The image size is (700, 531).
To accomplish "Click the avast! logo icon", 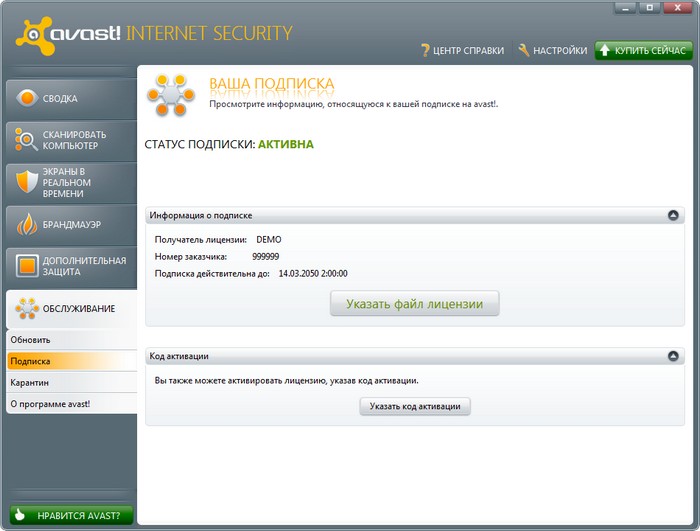I will point(34,36).
